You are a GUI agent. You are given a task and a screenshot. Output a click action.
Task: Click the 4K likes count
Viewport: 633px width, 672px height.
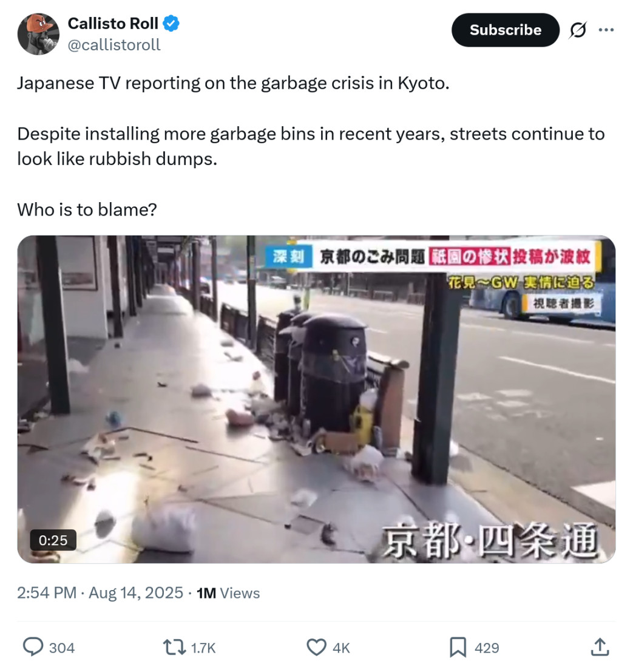(x=341, y=648)
